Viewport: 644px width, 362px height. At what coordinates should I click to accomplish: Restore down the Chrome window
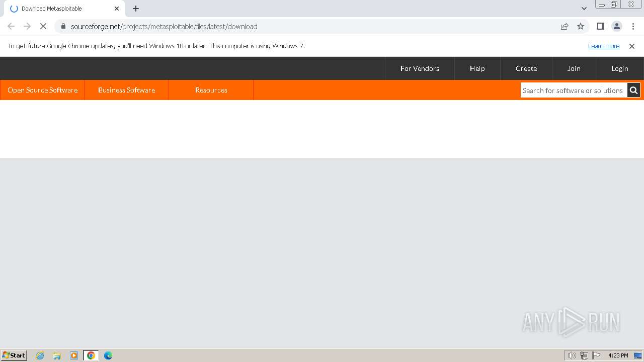(x=614, y=5)
